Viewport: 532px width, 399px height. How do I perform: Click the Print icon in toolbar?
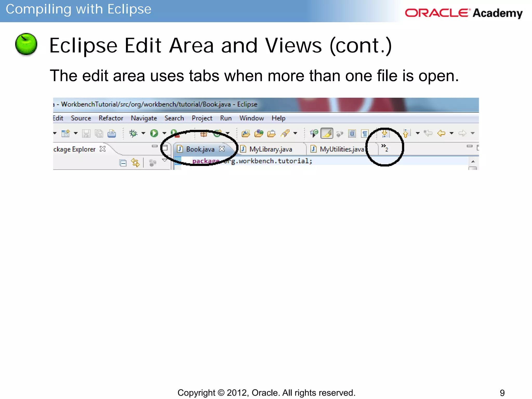pos(112,134)
